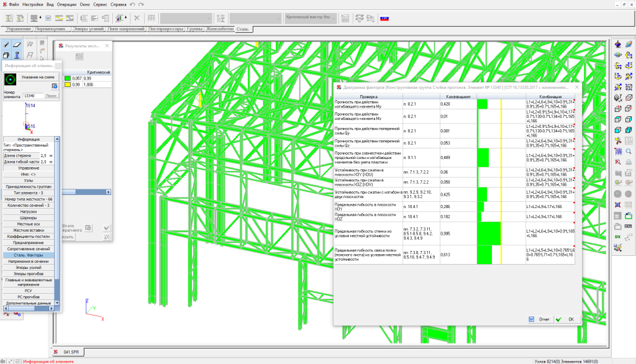Click the magnifier zoom icon in right toolbar
This screenshot has width=636, height=364.
click(628, 151)
